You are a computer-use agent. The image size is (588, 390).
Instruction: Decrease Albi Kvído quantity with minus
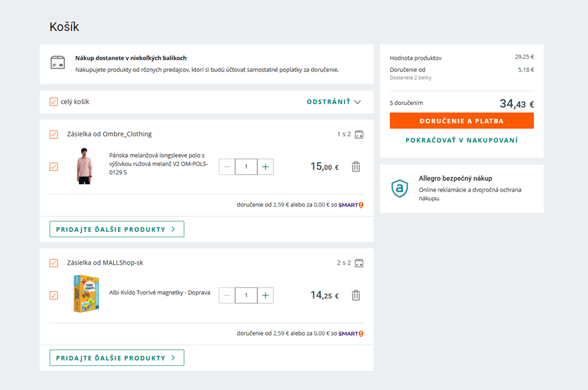point(227,295)
